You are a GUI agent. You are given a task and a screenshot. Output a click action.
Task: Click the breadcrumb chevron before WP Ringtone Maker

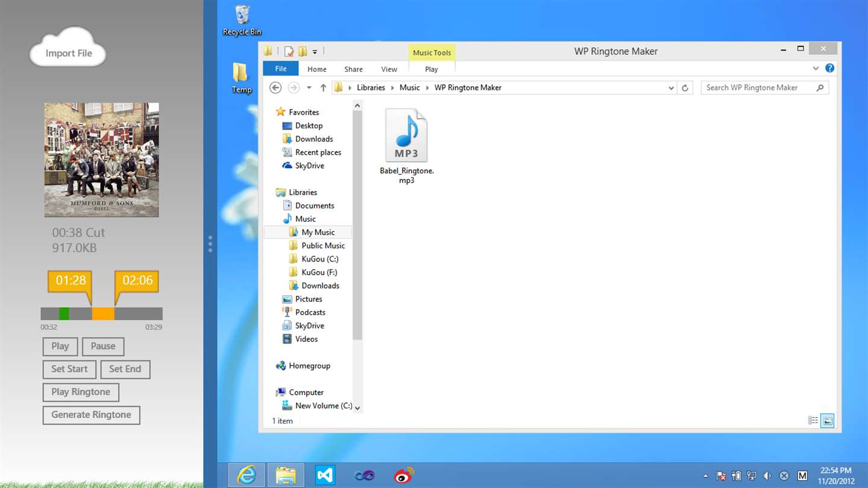[x=427, y=88]
